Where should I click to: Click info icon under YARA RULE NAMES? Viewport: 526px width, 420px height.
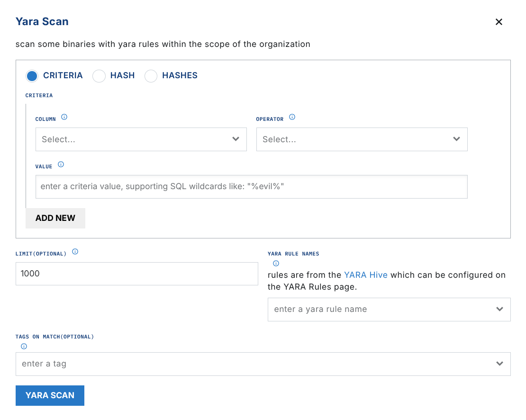[x=276, y=264]
